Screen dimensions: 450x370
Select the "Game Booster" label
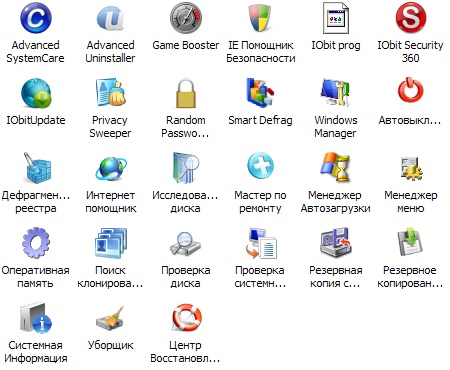click(x=186, y=45)
